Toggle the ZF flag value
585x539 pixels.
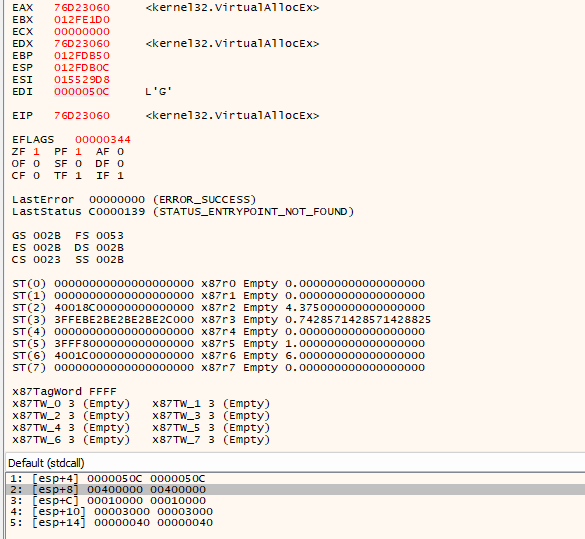pyautogui.click(x=36, y=151)
